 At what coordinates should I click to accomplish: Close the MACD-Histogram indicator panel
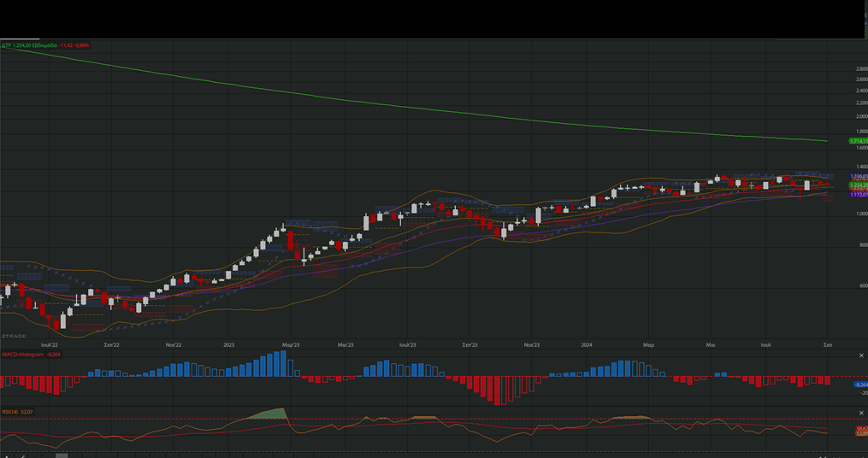(x=861, y=355)
